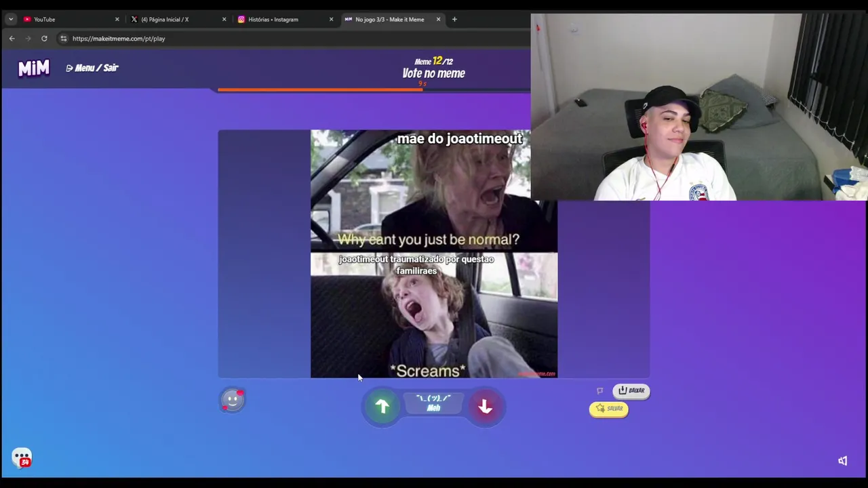Open a new browser tab
868x488 pixels.
point(454,20)
